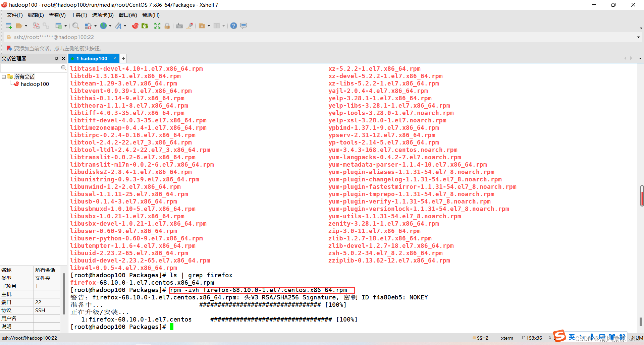Click the new folder plus icon
This screenshot has width=644, height=345.
point(202,26)
